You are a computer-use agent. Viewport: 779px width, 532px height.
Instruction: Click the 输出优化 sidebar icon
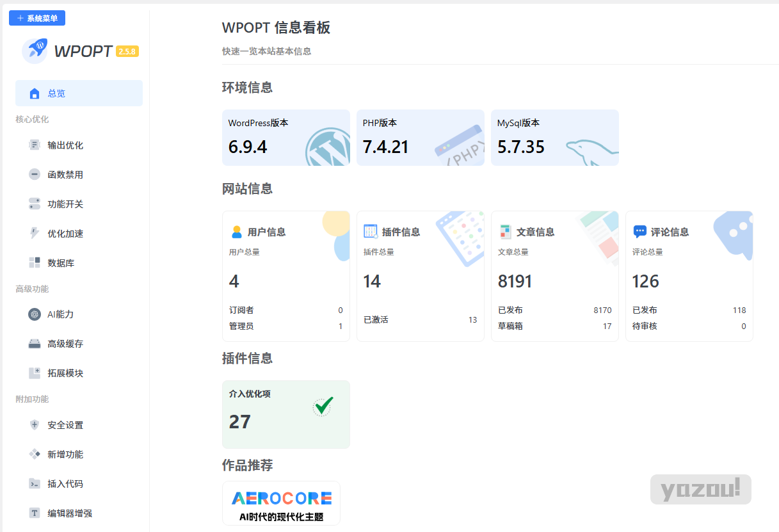click(x=35, y=145)
